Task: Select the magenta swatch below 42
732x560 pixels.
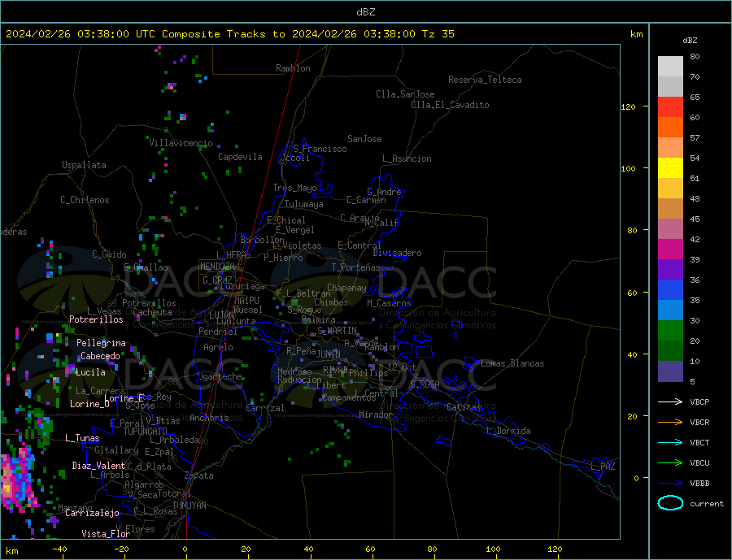Action: click(670, 250)
